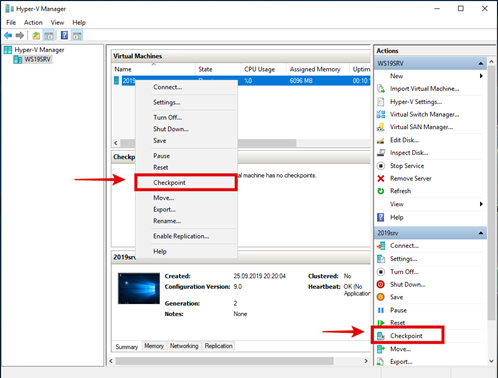Open the File menu
The image size is (498, 378).
(x=11, y=22)
